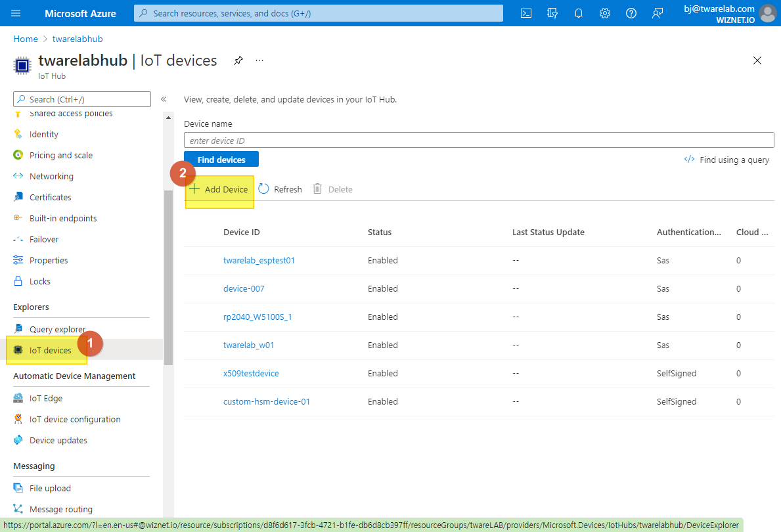This screenshot has height=532, width=781.
Task: Open the Azure portal hamburger menu
Action: [16, 13]
